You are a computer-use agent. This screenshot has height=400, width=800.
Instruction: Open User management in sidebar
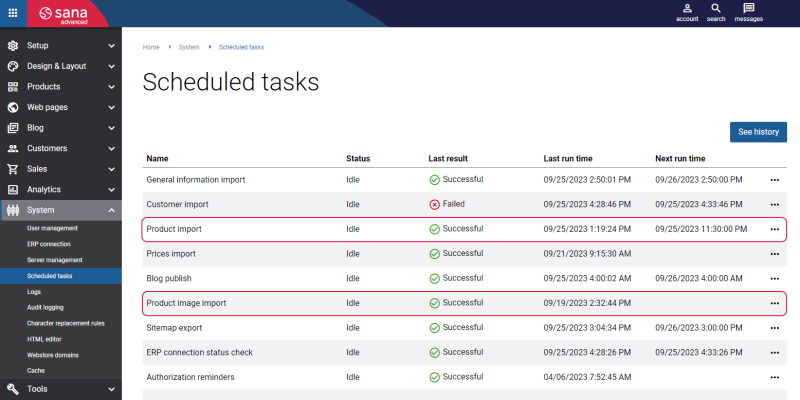[52, 228]
